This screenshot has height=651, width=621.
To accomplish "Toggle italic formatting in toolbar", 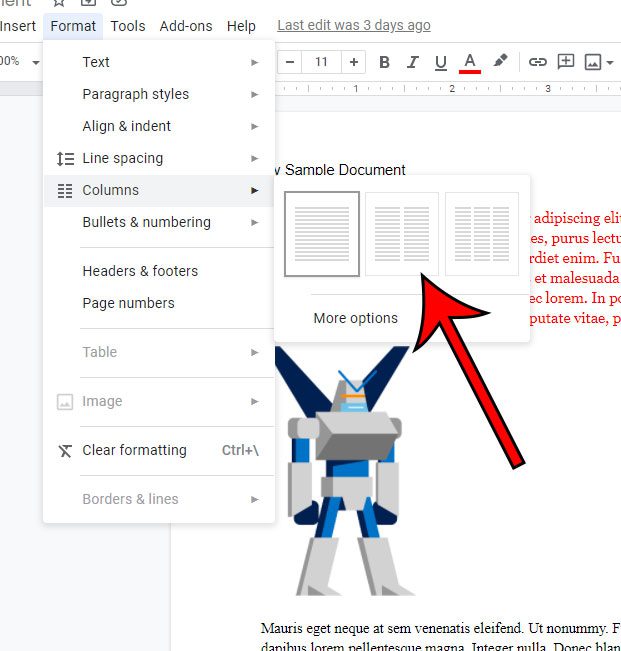I will click(412, 62).
